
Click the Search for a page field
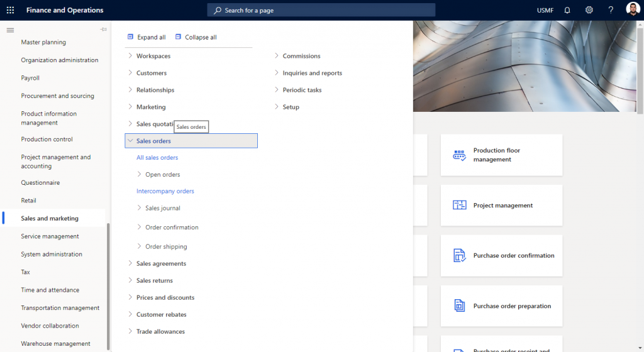[x=321, y=10]
